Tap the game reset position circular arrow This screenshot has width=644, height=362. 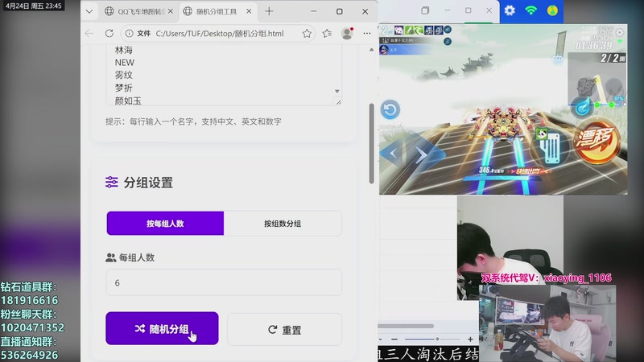pyautogui.click(x=390, y=109)
